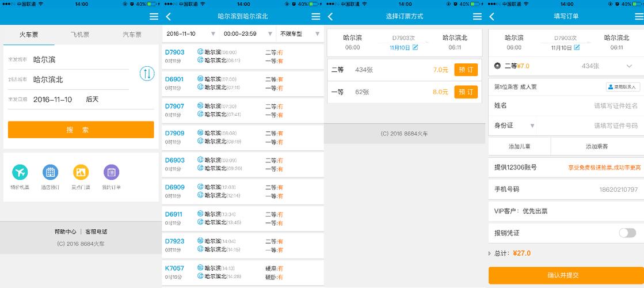
Task: Open the 帮助中心 link
Action: point(65,232)
